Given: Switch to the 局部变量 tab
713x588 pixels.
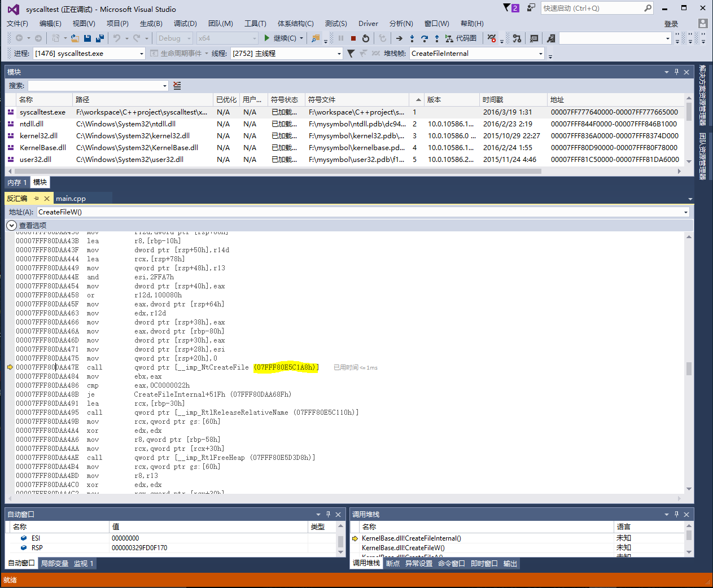Looking at the screenshot, I should pyautogui.click(x=55, y=563).
